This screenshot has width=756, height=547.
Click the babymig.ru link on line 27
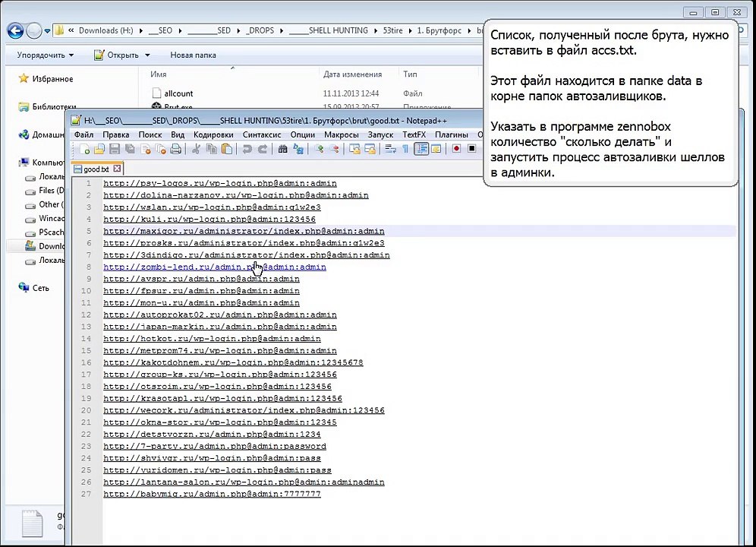coord(212,494)
